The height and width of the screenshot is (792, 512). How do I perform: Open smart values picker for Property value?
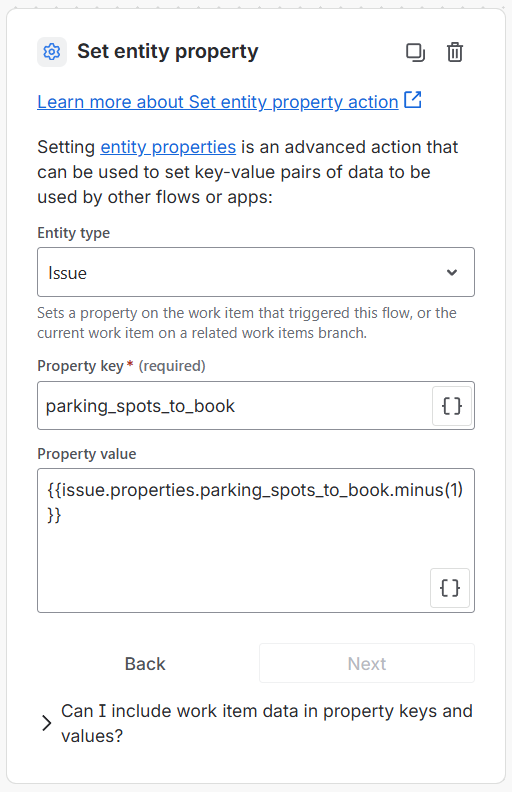pyautogui.click(x=449, y=588)
